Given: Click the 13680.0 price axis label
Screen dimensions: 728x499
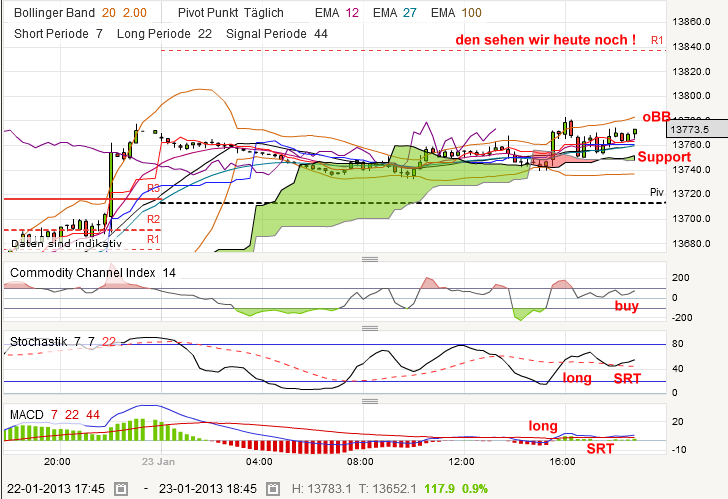Looking at the screenshot, I should point(691,243).
